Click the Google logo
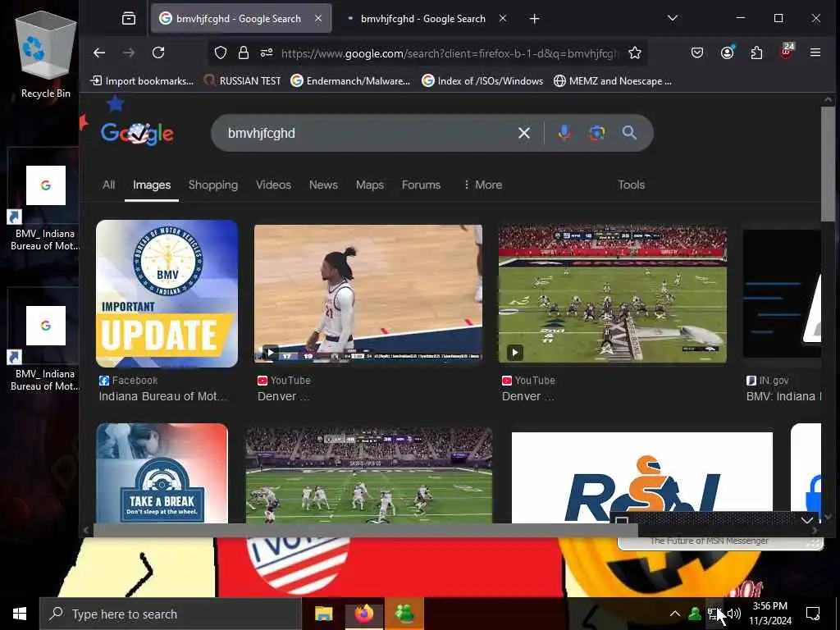The width and height of the screenshot is (840, 630). (137, 133)
